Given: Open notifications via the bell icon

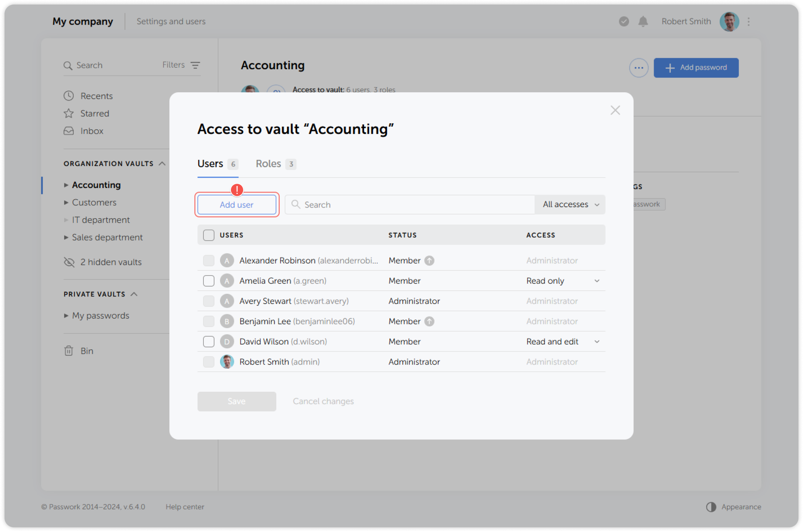Looking at the screenshot, I should [643, 22].
